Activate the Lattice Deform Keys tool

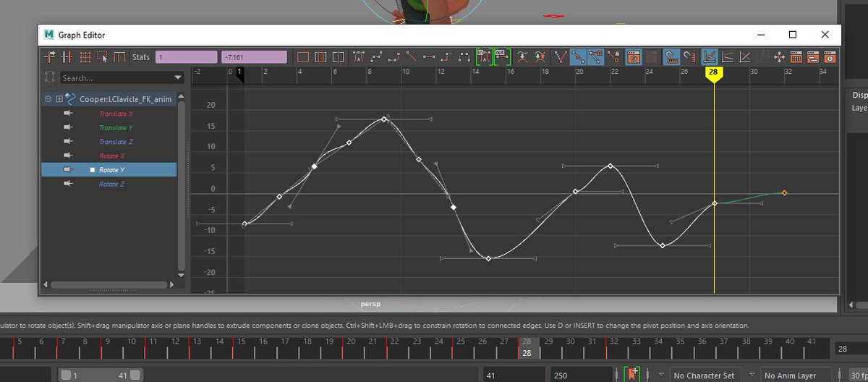[x=85, y=56]
